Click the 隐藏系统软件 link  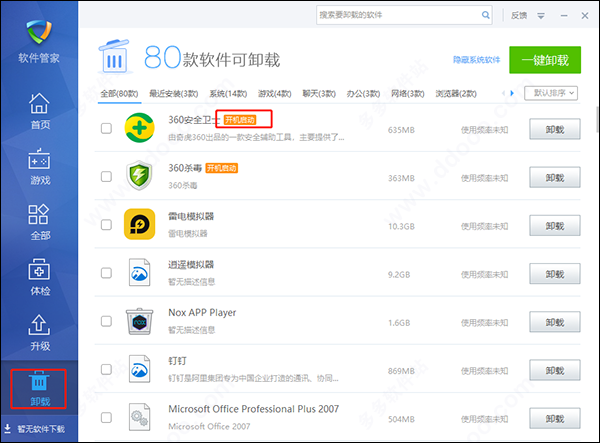pyautogui.click(x=476, y=60)
